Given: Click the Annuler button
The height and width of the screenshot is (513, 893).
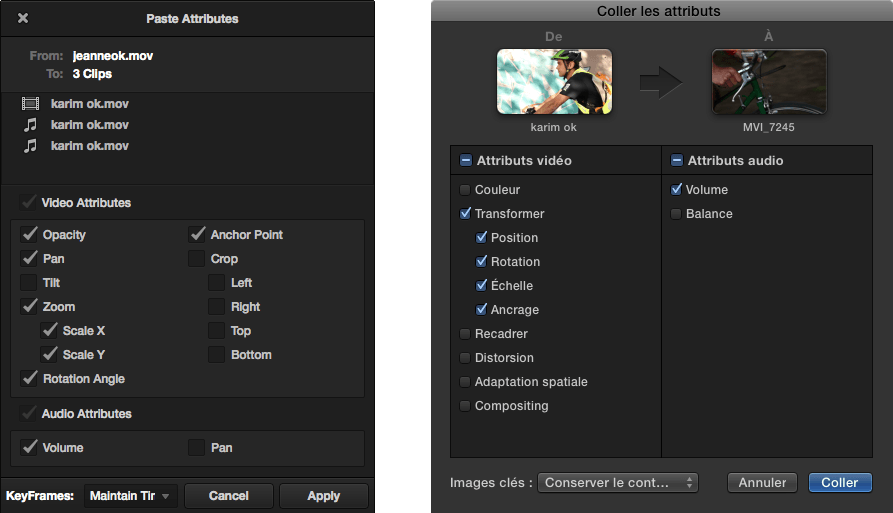Looking at the screenshot, I should pos(762,483).
